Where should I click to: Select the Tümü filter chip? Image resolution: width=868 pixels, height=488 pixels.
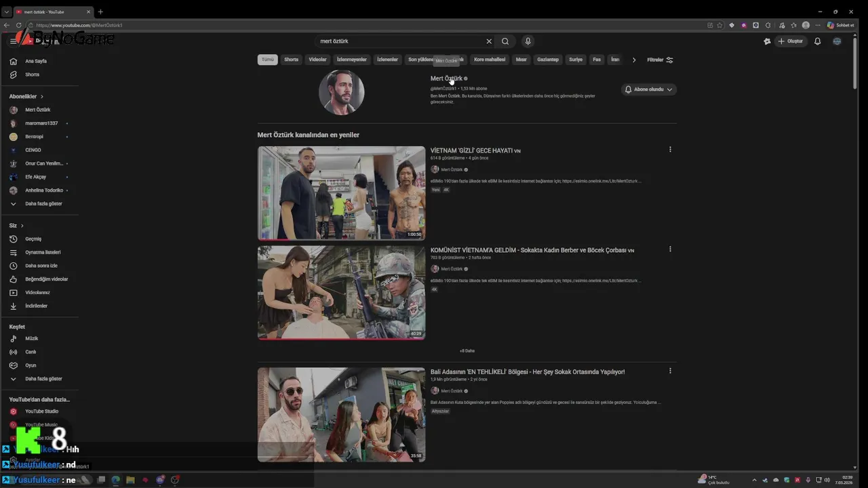pos(268,60)
